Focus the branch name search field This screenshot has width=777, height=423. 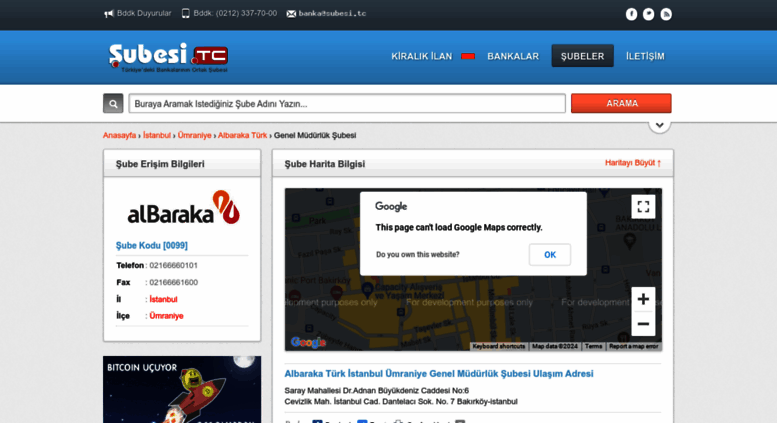tap(347, 104)
